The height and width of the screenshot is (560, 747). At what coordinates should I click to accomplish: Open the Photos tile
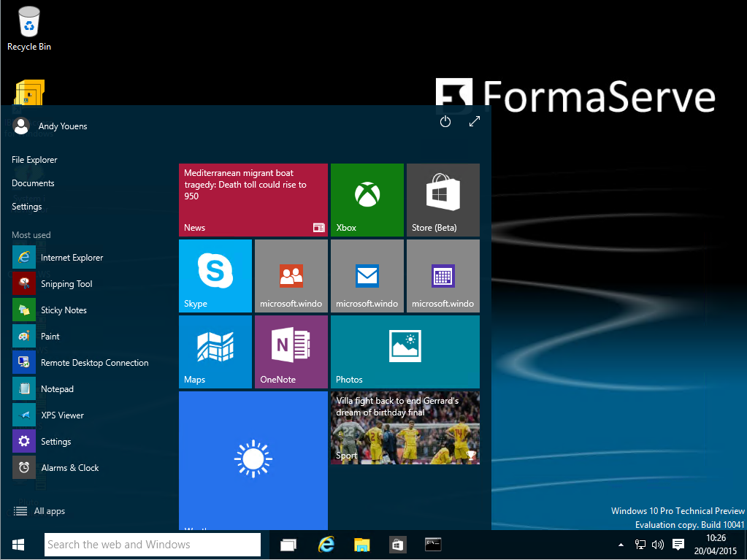click(405, 351)
